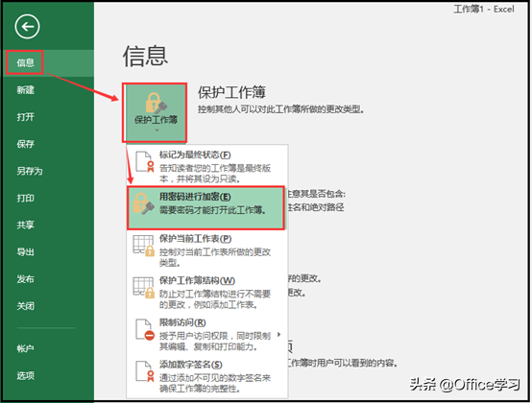The width and height of the screenshot is (532, 403).
Task: Choose 保护当前工作表(P) from the menu
Action: pyautogui.click(x=207, y=250)
